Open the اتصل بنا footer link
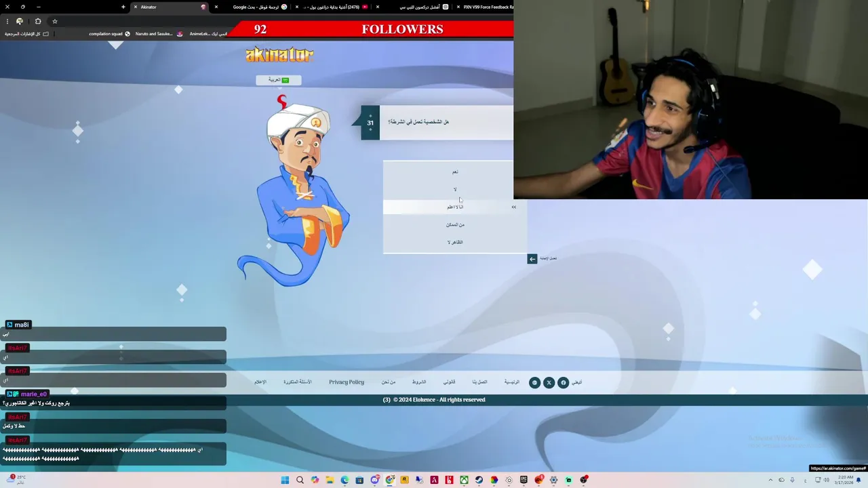This screenshot has width=868, height=488. (480, 382)
